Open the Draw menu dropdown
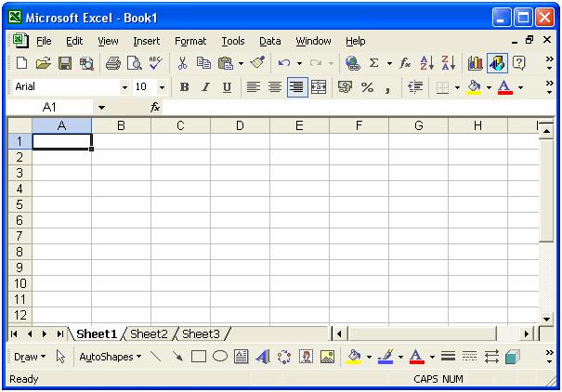562x392 pixels. pyautogui.click(x=30, y=357)
